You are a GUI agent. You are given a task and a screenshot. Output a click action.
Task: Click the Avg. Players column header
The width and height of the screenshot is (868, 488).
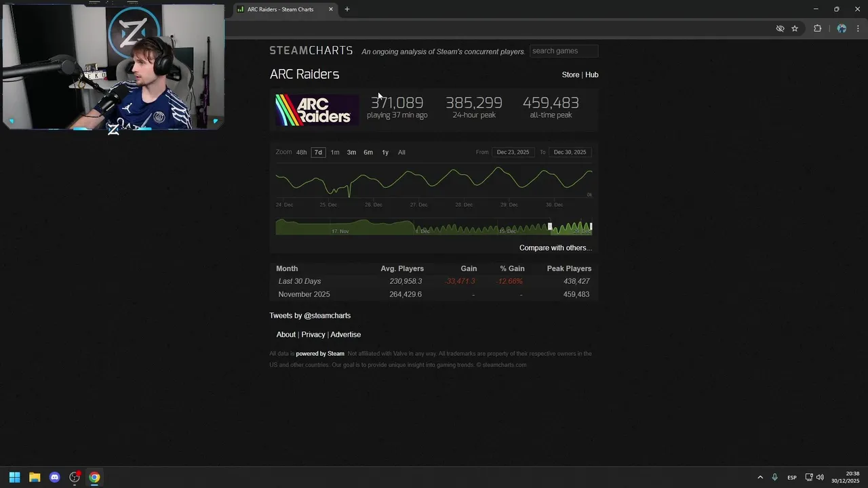click(402, 269)
